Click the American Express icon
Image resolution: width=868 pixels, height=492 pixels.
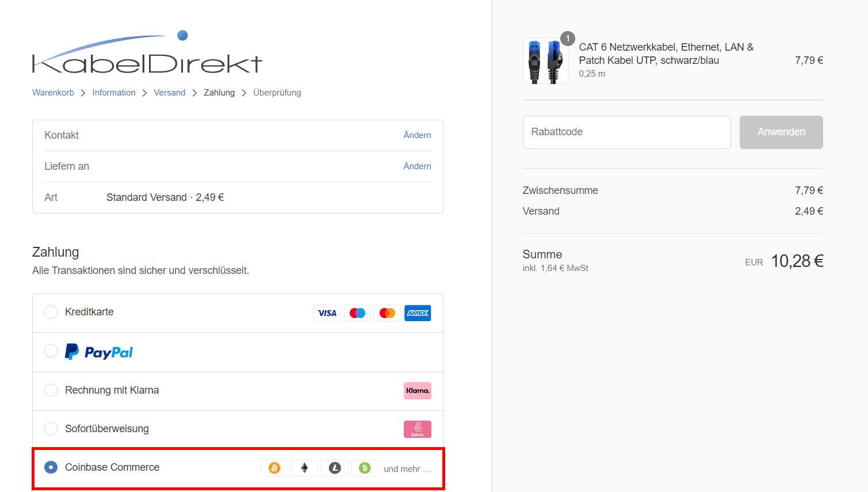point(418,313)
